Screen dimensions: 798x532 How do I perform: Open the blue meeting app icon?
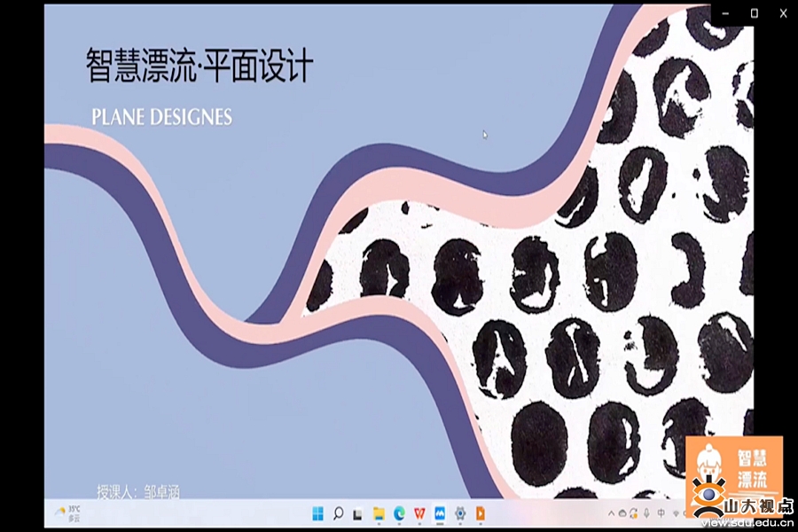(x=440, y=513)
